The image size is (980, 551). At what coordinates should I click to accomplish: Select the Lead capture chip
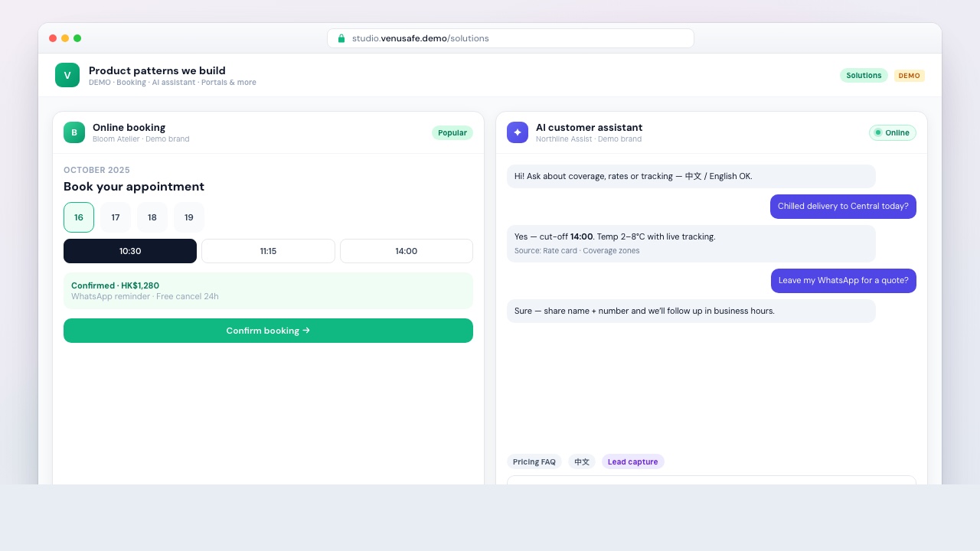click(633, 461)
